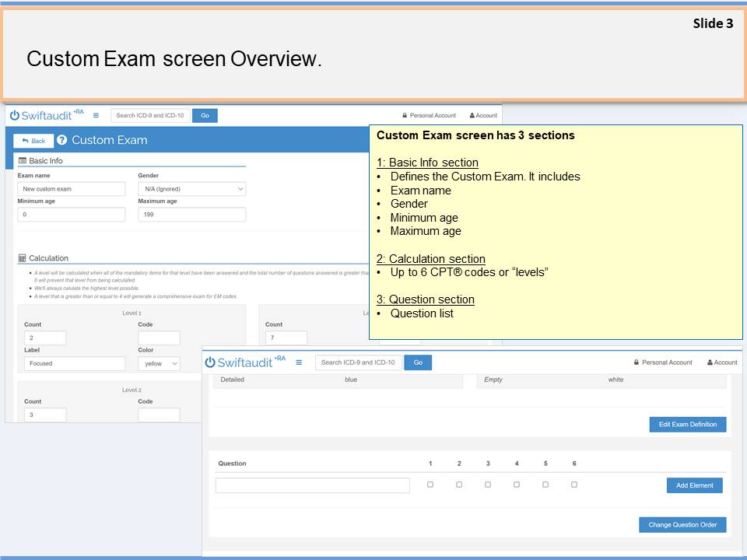747x560 pixels.
Task: Open the hamburger menu above the Question list
Action: coord(299,362)
